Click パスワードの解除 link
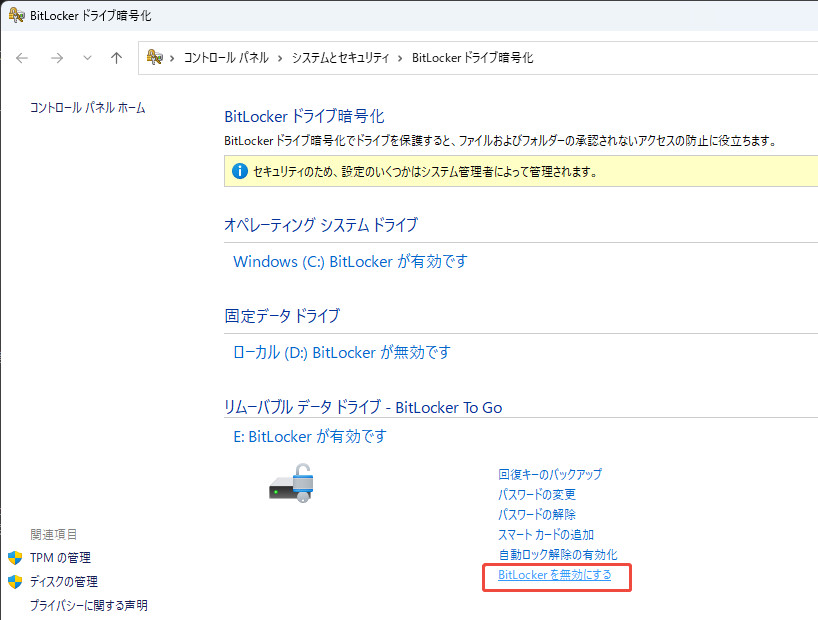The width and height of the screenshot is (818, 620). pos(537,514)
